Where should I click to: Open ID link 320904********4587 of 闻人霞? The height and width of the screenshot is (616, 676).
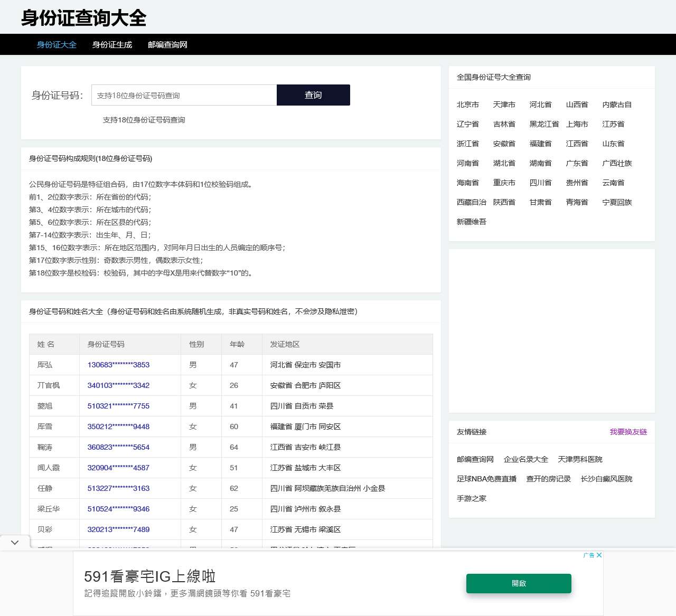coord(118,468)
